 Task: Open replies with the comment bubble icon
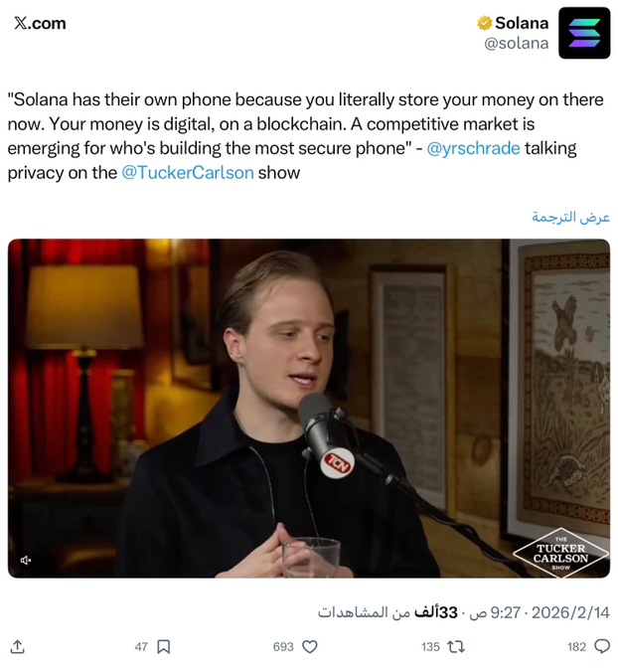click(x=602, y=646)
